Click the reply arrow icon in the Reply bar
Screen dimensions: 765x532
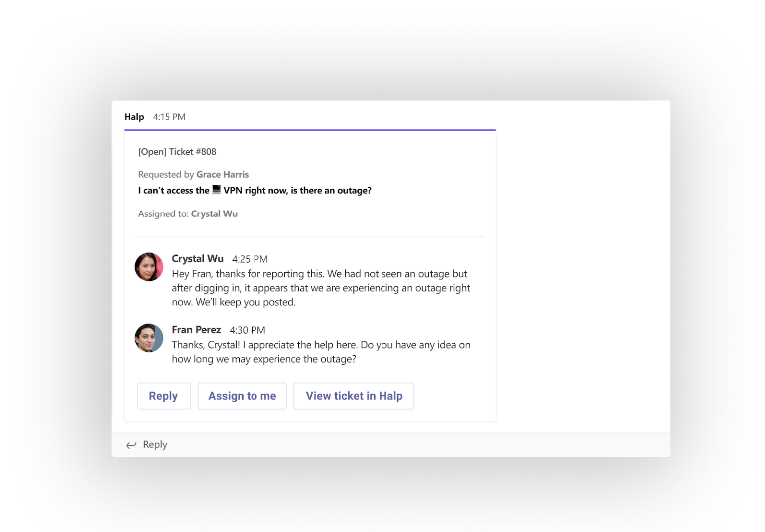point(131,444)
